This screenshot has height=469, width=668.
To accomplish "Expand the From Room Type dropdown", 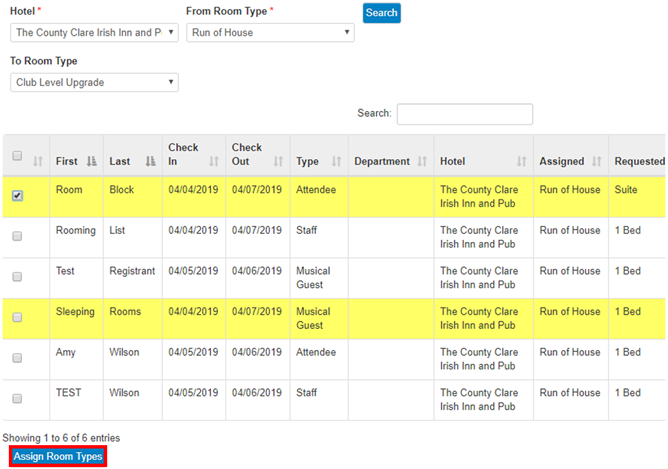I will 270,33.
